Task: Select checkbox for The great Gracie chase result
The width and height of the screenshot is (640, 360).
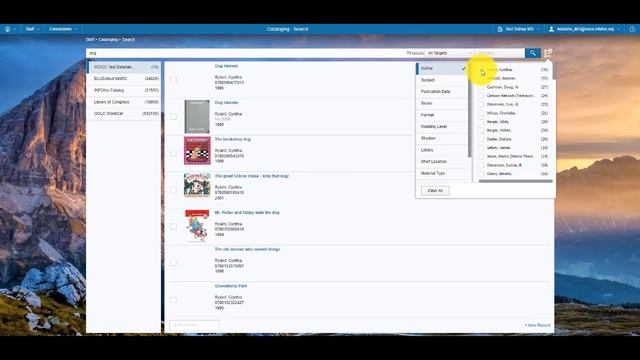Action: [173, 190]
